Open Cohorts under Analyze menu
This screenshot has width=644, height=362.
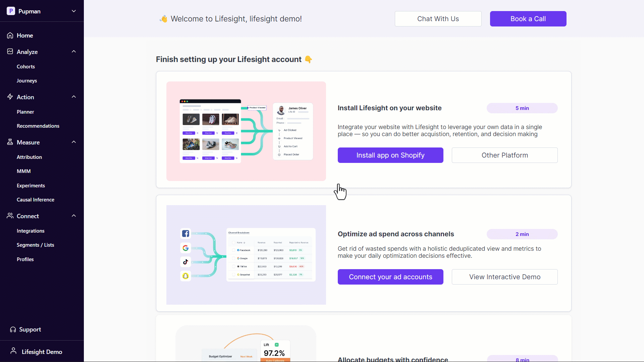[x=25, y=66]
